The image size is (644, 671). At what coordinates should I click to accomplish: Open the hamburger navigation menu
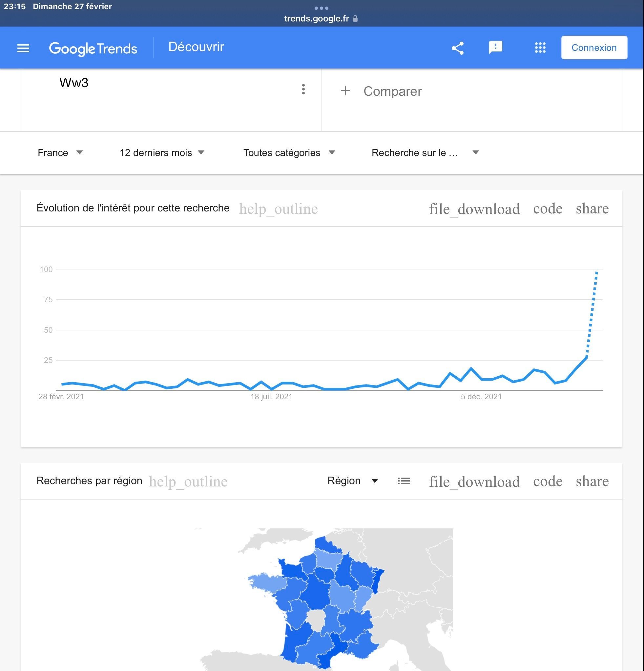point(23,48)
